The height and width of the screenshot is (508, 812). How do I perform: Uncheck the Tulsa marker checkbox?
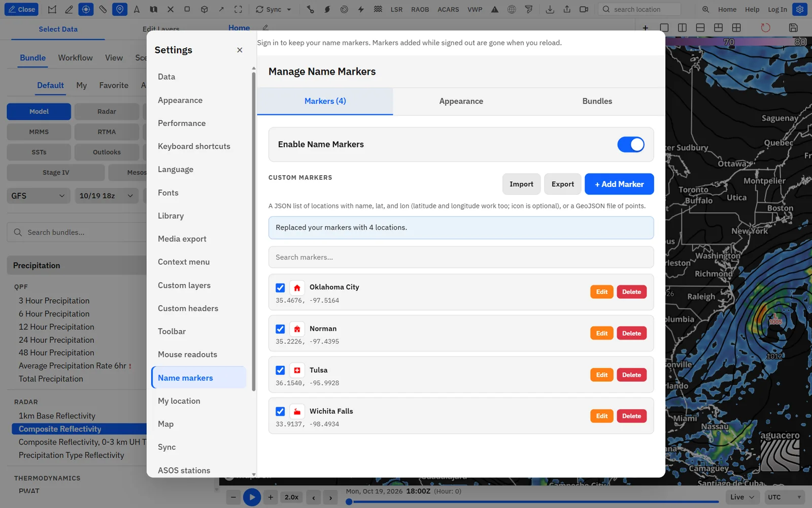click(280, 370)
